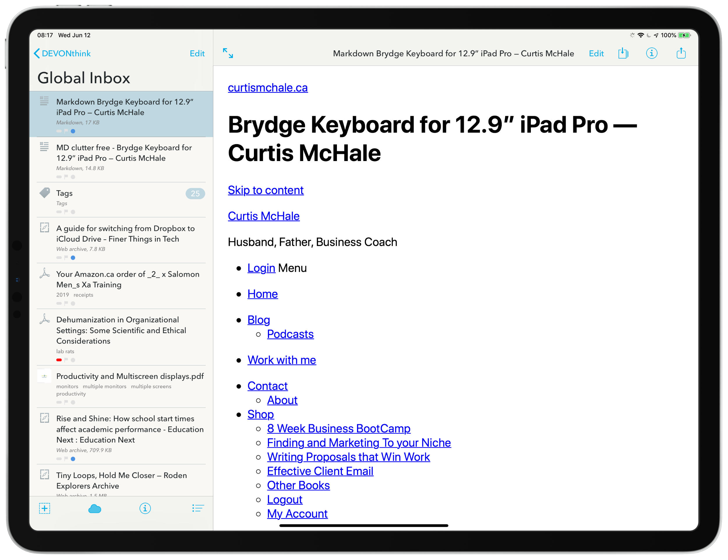This screenshot has height=560, width=728.
Task: Toggle flag on MD clutter free item
Action: (x=66, y=177)
